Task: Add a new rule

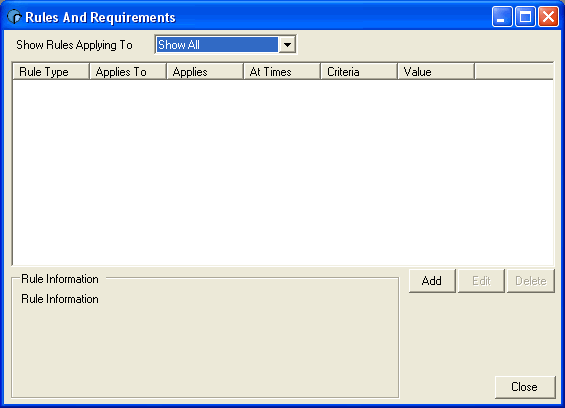Action: [x=432, y=281]
